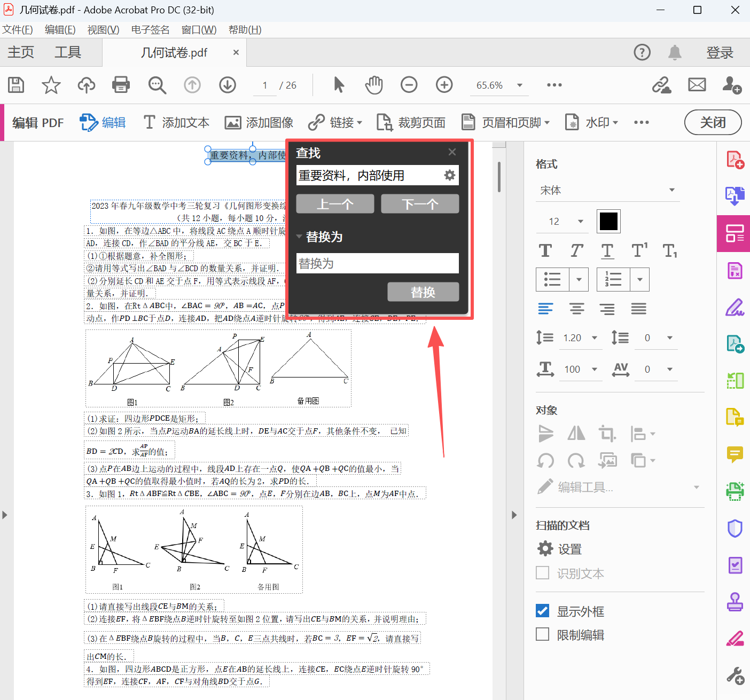Open find settings gear icon
This screenshot has width=750, height=700.
tap(450, 175)
